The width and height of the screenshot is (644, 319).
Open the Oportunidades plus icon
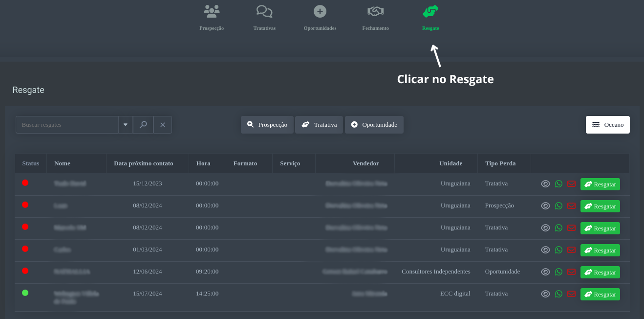320,11
